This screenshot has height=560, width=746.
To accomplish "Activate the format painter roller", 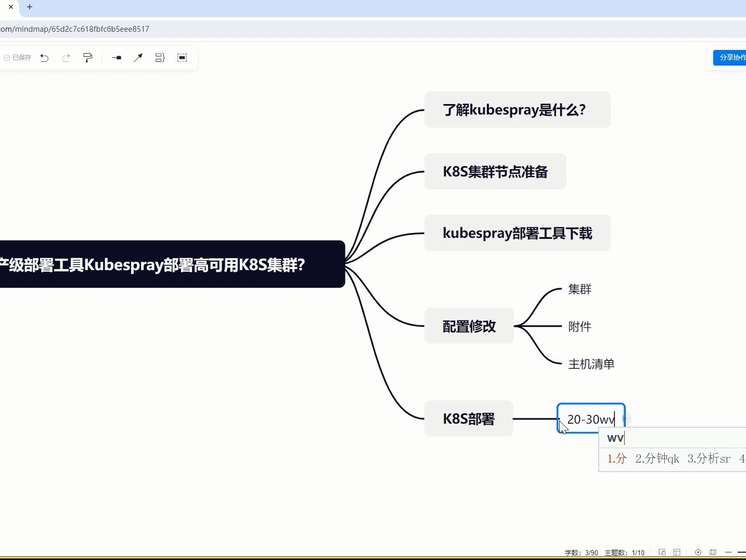I will pos(88,58).
